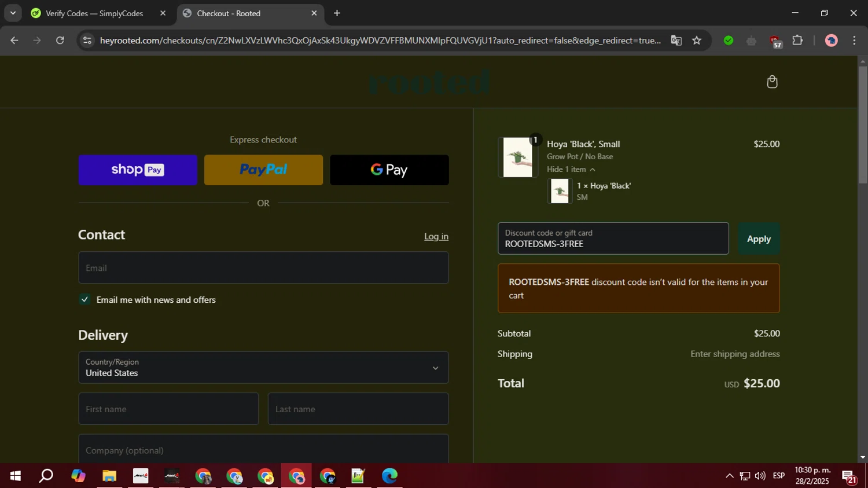Screen dimensions: 868x488
Task: Click the Enter shipping address text
Action: click(735, 354)
